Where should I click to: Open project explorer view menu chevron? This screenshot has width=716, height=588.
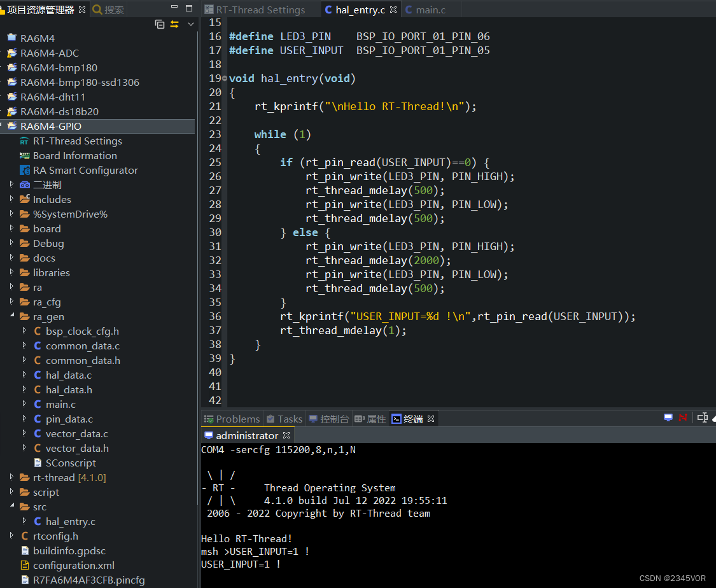191,24
